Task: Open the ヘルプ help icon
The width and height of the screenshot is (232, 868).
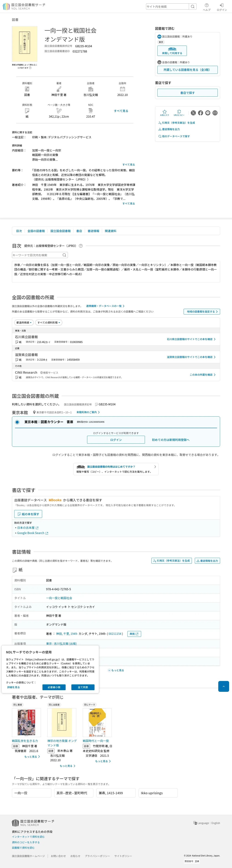Action: pos(207,7)
